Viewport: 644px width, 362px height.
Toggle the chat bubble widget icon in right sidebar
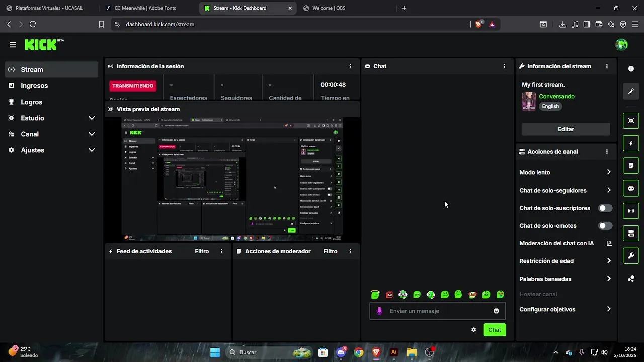point(631,188)
